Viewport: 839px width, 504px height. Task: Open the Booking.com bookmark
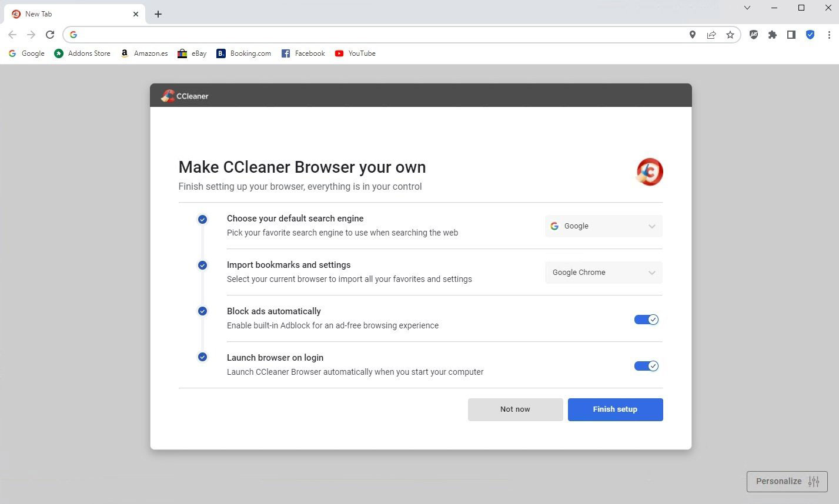[243, 53]
